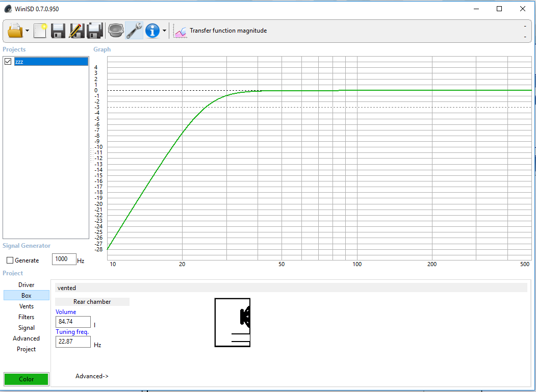Viewport: 536px width, 392px height.
Task: Click the graph type chart icon
Action: pyautogui.click(x=180, y=31)
